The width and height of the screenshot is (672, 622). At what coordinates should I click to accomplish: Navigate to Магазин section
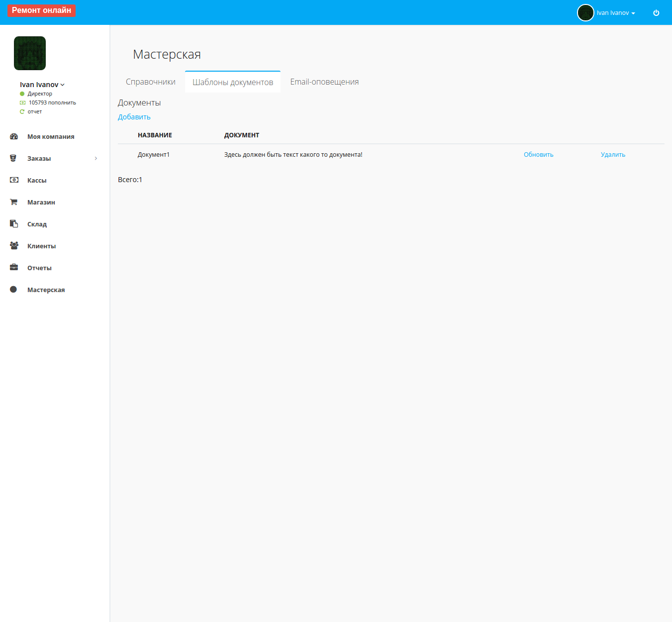(x=41, y=202)
